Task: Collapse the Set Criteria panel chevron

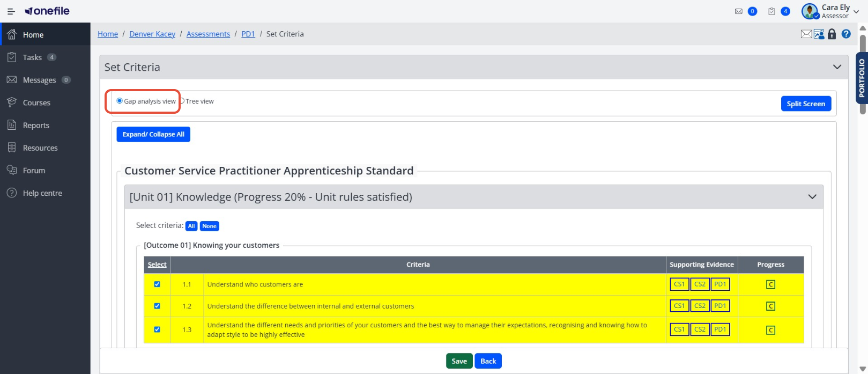Action: 837,67
